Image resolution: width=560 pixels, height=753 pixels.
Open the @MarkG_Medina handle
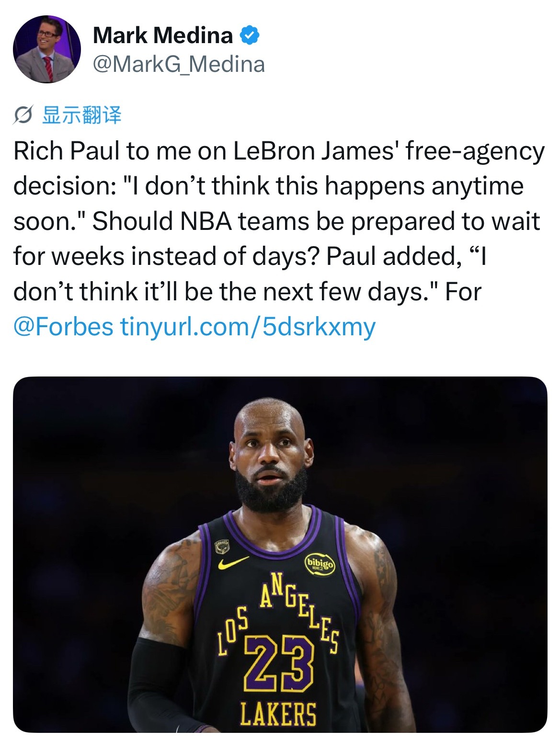(179, 64)
